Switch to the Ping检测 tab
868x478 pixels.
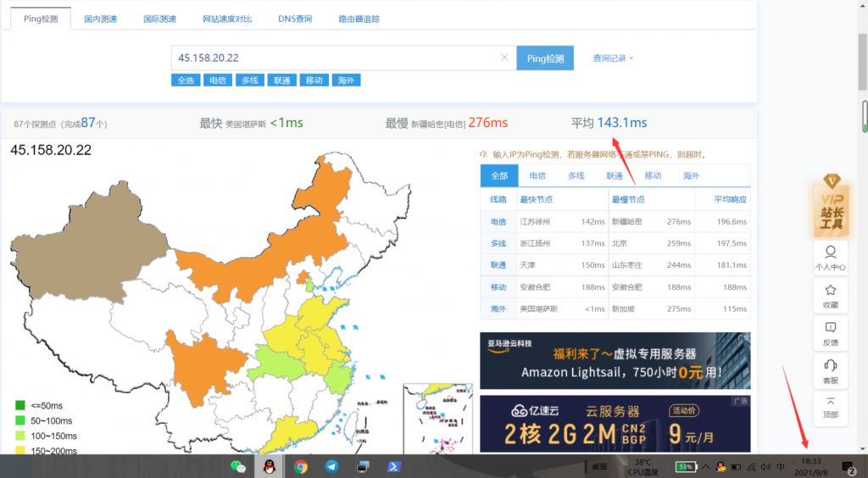pyautogui.click(x=41, y=19)
